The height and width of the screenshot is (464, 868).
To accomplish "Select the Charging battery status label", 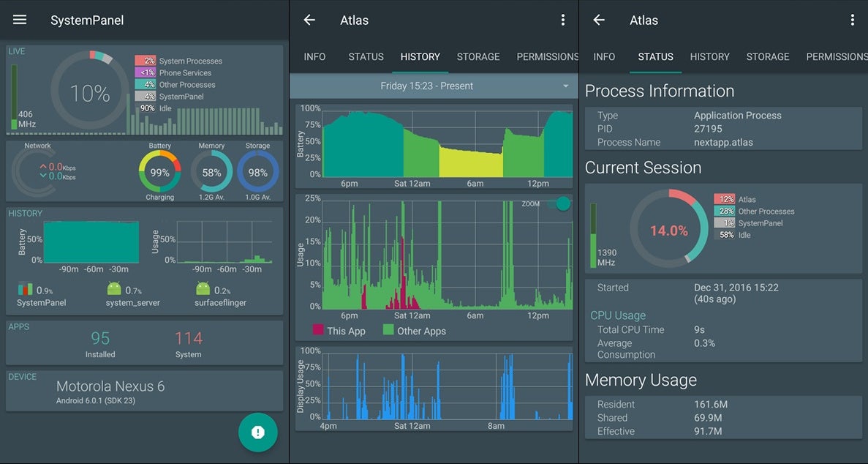I will pyautogui.click(x=159, y=198).
